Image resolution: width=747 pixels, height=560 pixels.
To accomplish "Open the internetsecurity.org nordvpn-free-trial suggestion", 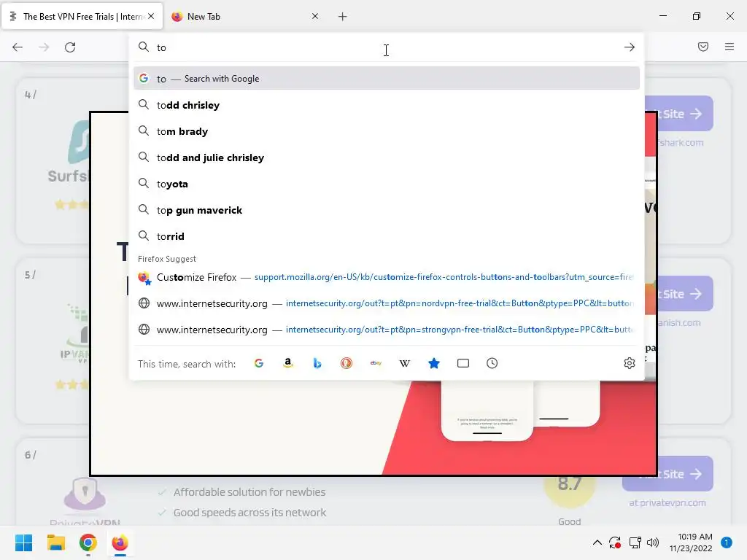I will click(x=387, y=303).
